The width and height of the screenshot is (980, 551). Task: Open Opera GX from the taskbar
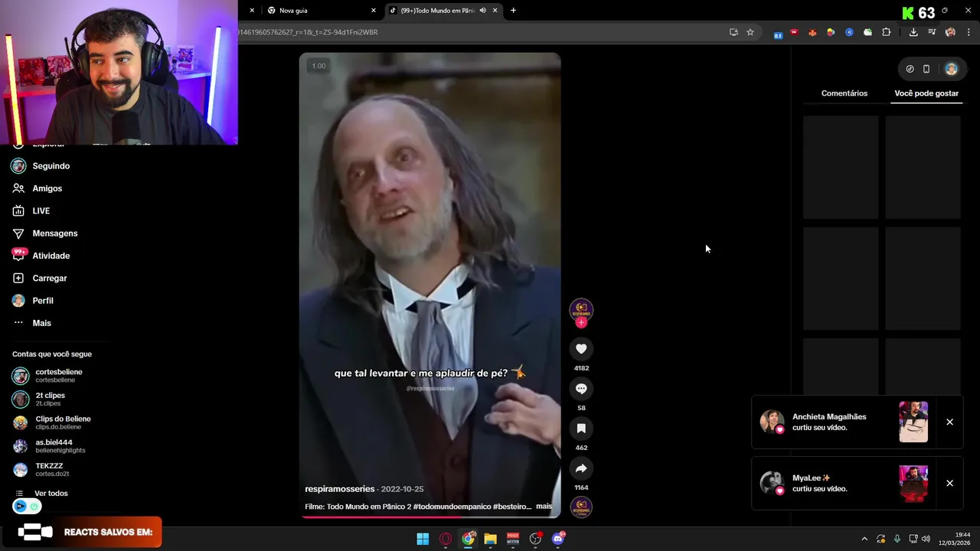(x=446, y=539)
